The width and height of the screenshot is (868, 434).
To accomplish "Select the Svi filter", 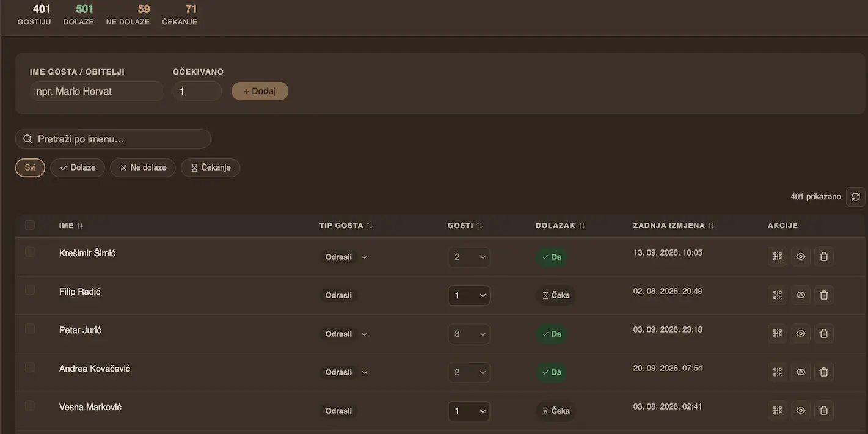I will [x=30, y=167].
